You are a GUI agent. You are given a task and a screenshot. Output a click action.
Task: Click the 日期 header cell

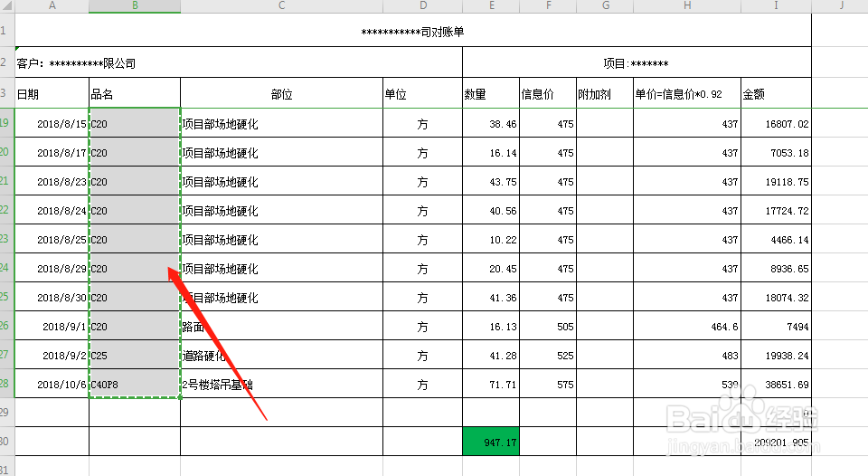coord(52,93)
